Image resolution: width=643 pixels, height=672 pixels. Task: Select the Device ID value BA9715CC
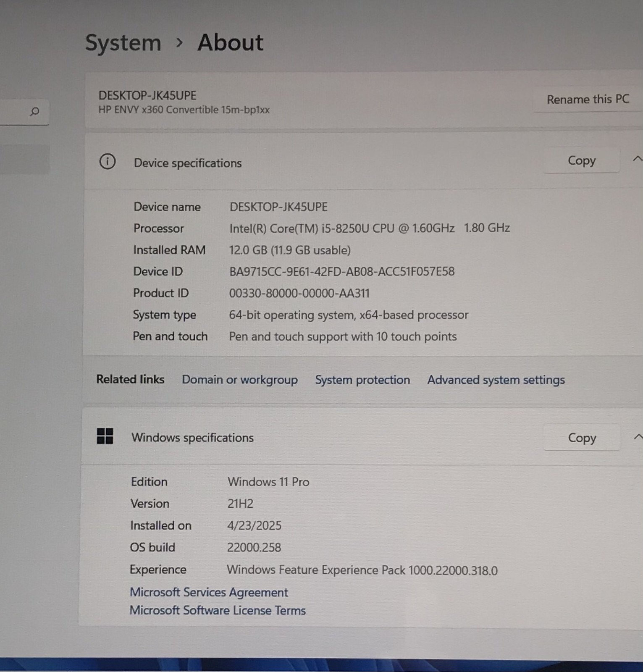(342, 272)
